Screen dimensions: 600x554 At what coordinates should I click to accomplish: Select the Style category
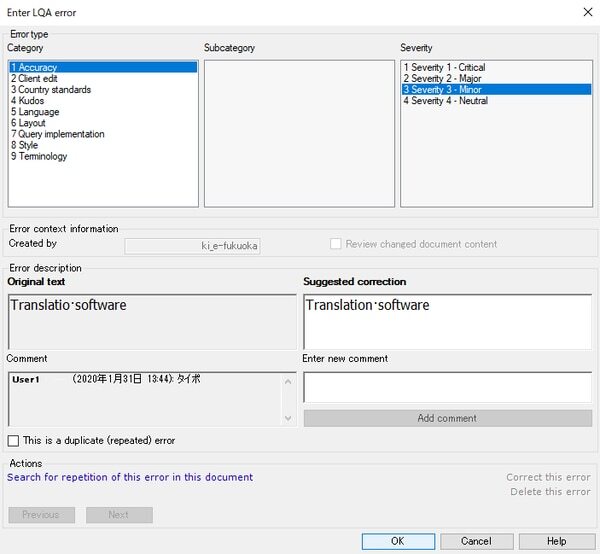pos(27,145)
